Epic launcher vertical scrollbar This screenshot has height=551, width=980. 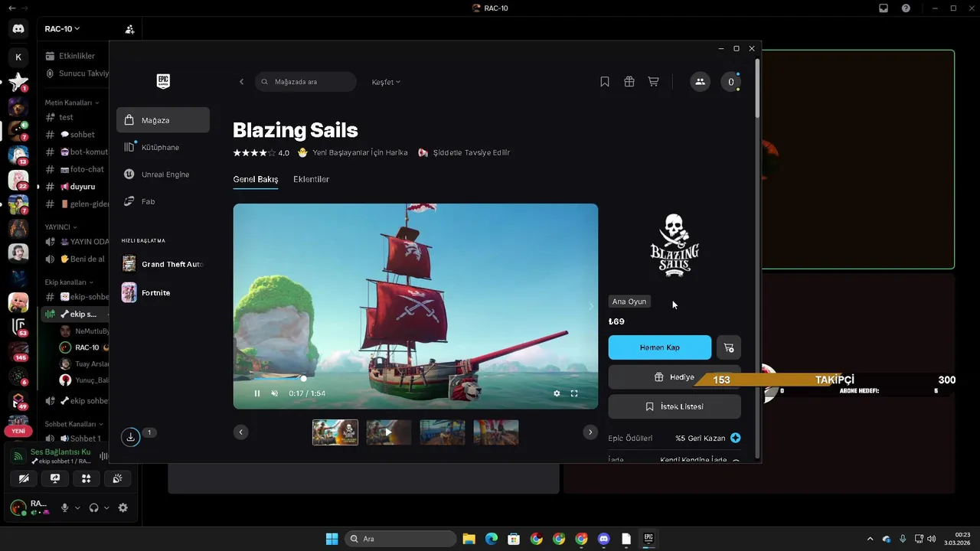(x=758, y=88)
